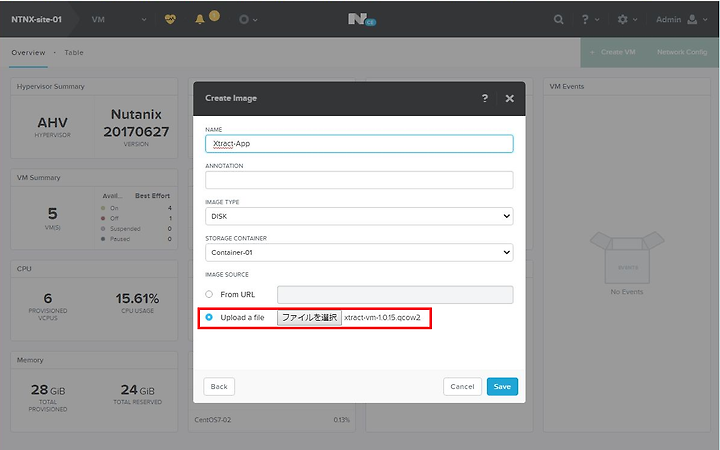Image resolution: width=720 pixels, height=450 pixels.
Task: Click the 24 GiB total reserved value
Action: (x=138, y=390)
